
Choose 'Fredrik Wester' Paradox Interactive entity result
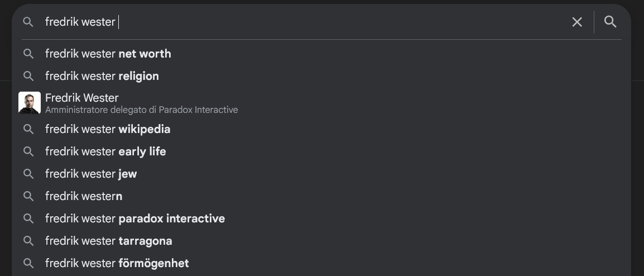tap(321, 103)
